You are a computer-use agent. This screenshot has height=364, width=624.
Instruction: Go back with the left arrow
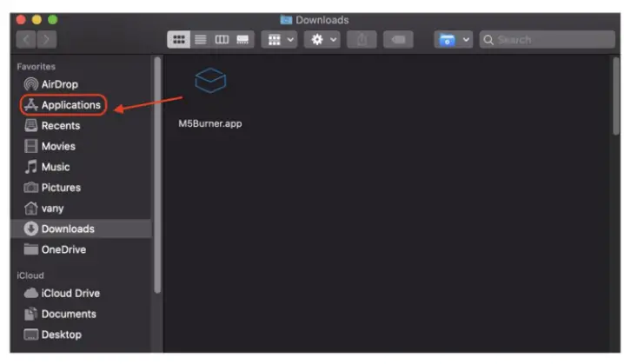(26, 39)
